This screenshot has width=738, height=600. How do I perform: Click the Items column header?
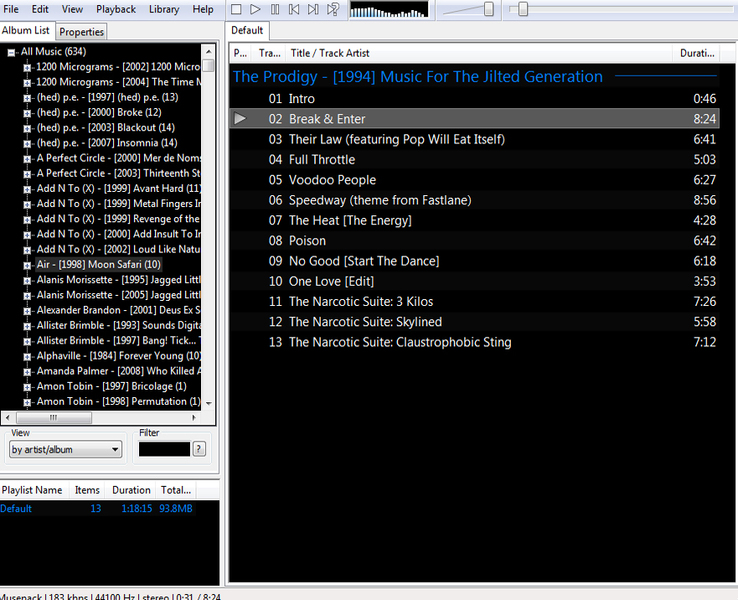click(87, 490)
